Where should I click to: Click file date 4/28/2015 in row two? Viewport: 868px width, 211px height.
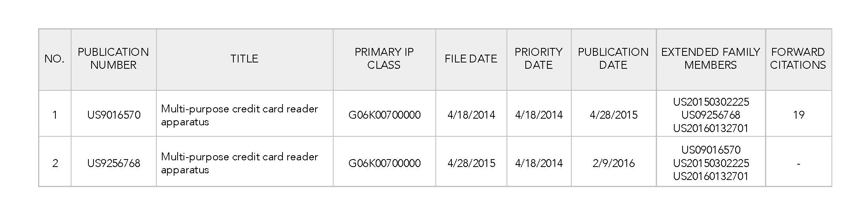pos(471,163)
